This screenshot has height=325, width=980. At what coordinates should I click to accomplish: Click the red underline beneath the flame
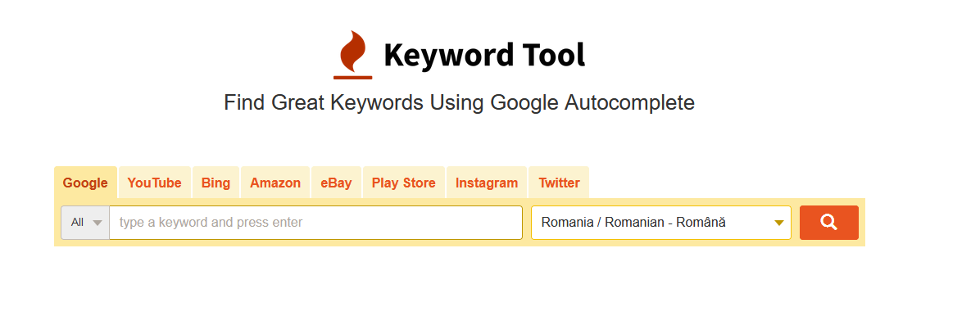click(353, 78)
